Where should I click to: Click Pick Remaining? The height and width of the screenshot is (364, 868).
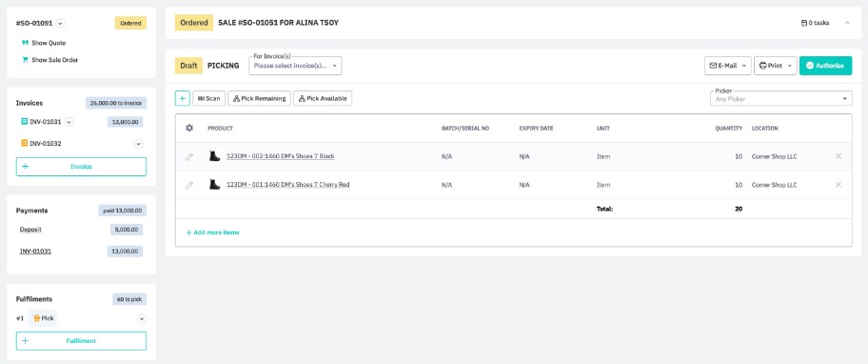point(259,98)
